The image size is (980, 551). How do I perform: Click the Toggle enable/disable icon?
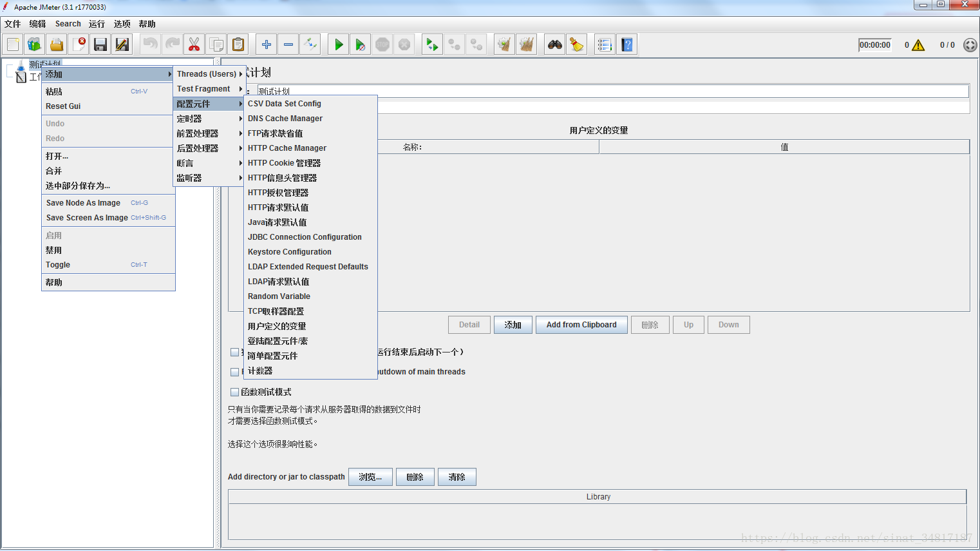[310, 44]
